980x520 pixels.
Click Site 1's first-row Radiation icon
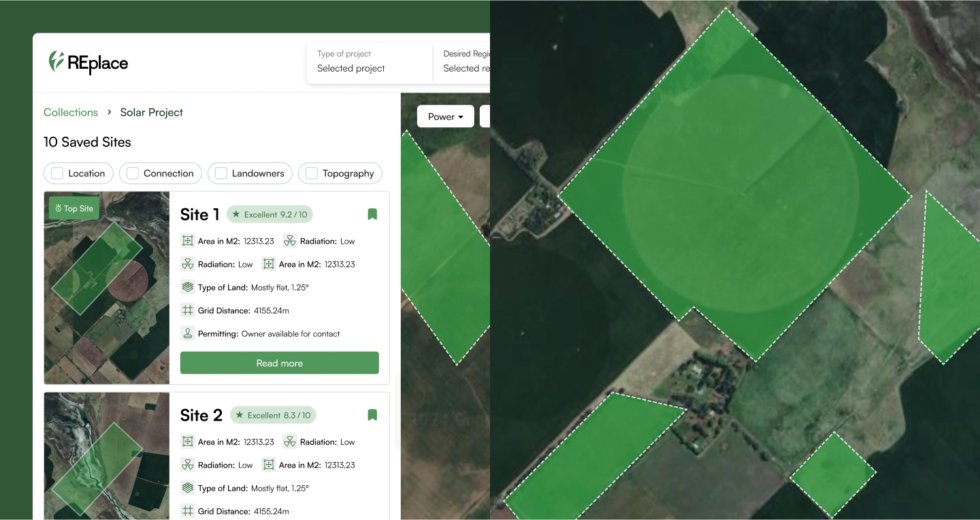290,241
